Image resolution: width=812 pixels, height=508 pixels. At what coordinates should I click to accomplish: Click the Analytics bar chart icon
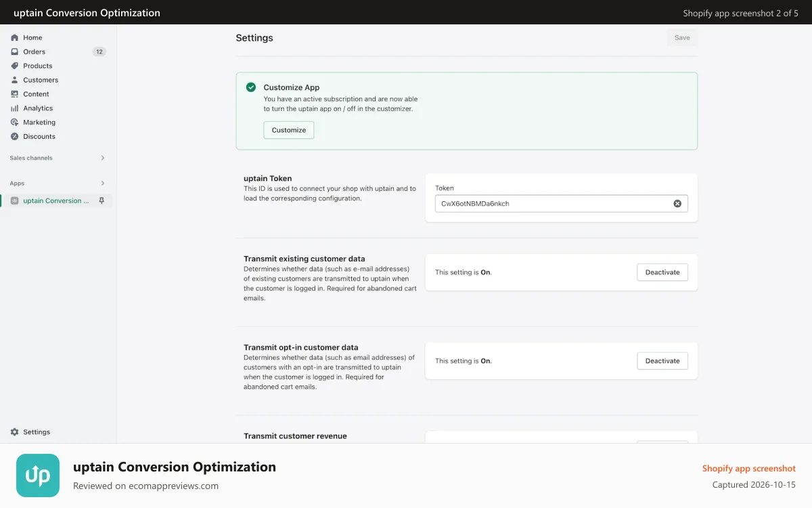15,108
